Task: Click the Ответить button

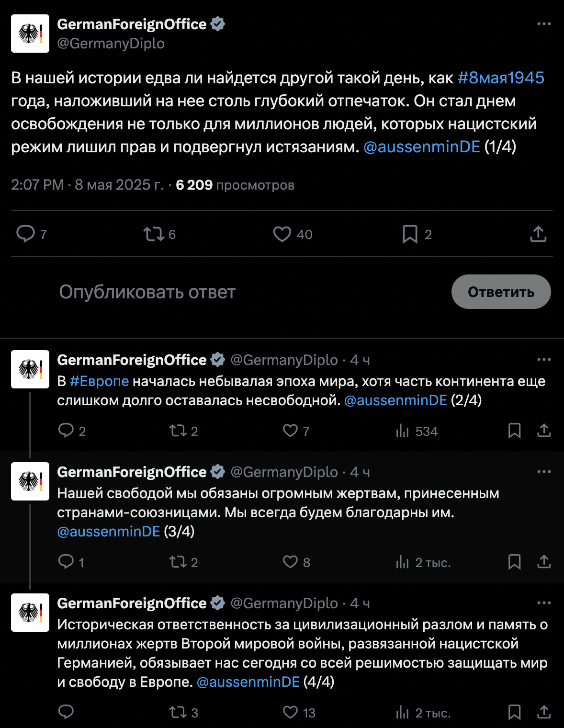Action: (501, 292)
